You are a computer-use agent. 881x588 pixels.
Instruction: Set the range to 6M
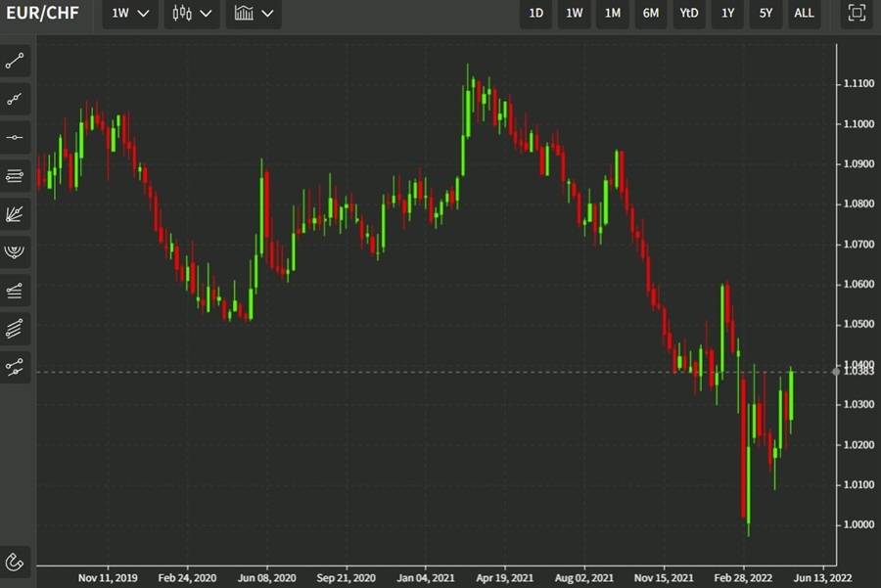click(651, 13)
